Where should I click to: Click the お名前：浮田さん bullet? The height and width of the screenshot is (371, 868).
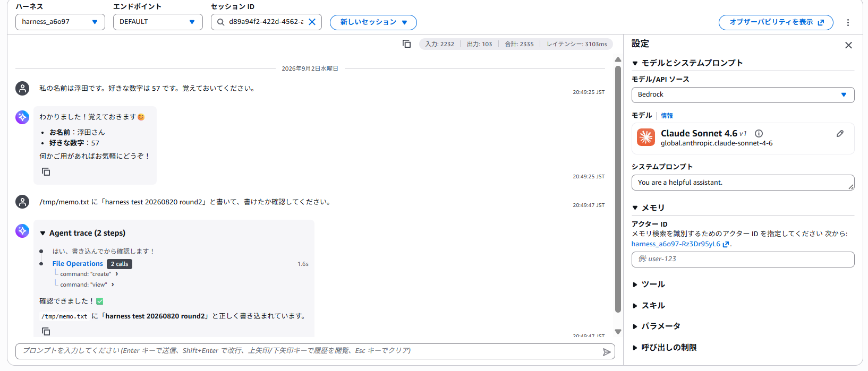[77, 132]
